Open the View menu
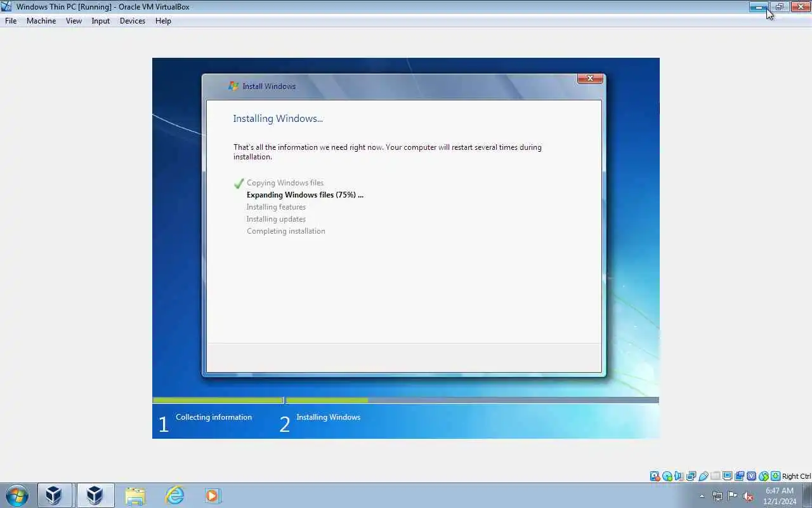 pyautogui.click(x=74, y=21)
